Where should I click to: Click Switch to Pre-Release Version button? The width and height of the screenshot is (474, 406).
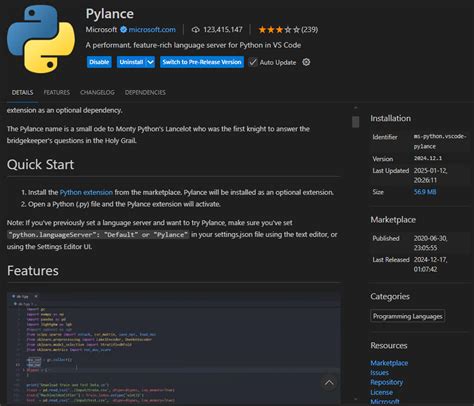pos(202,62)
